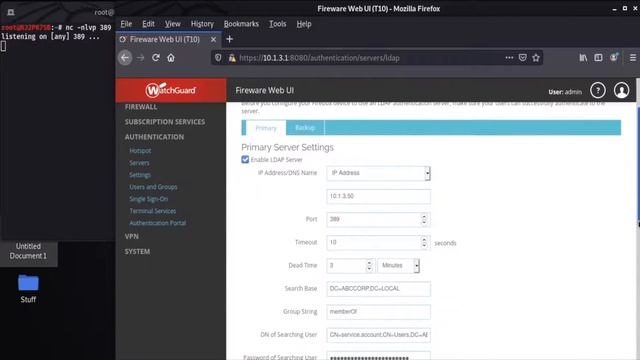The height and width of the screenshot is (360, 640).
Task: Go back using Firefox back arrow
Action: 125,58
